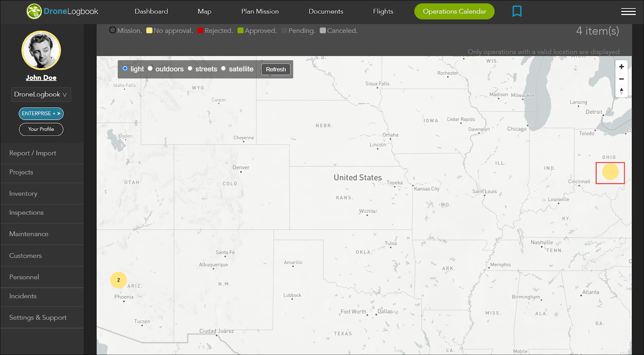Image resolution: width=644 pixels, height=355 pixels.
Task: Select the outdoors map style
Action: (150, 68)
